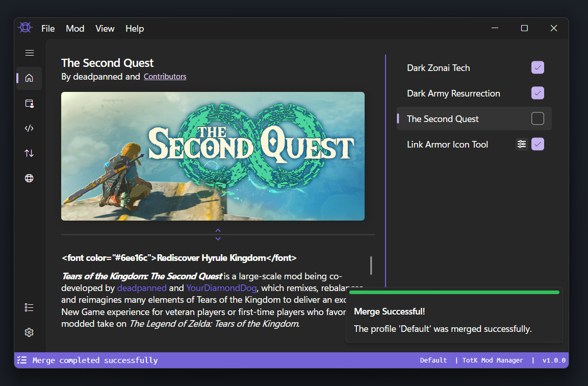The width and height of the screenshot is (588, 386).
Task: Open the mod library panel icon
Action: 29,103
